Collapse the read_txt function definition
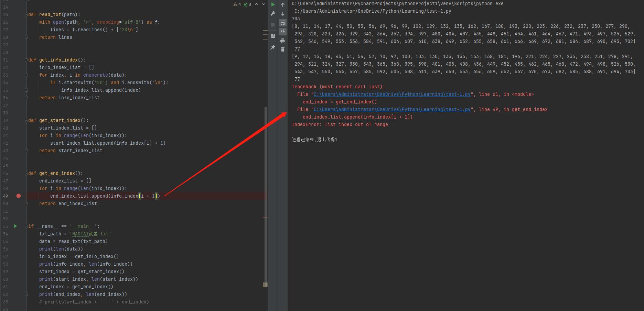 tap(26, 15)
